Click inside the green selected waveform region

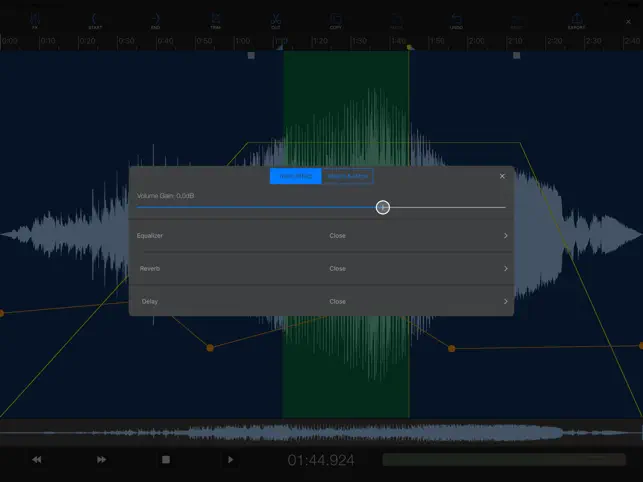[346, 109]
